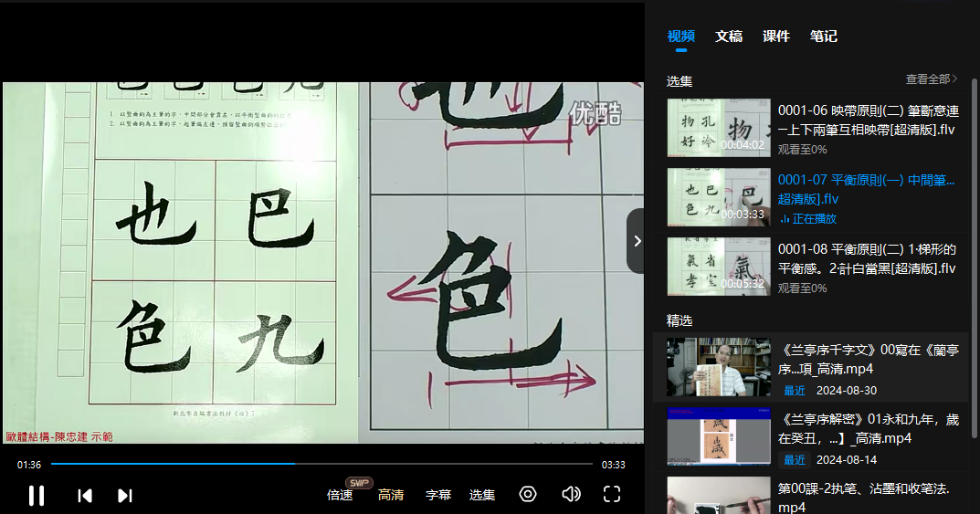980x514 pixels.
Task: Click the 最近 tag beside 2024-08-30
Action: (x=795, y=391)
